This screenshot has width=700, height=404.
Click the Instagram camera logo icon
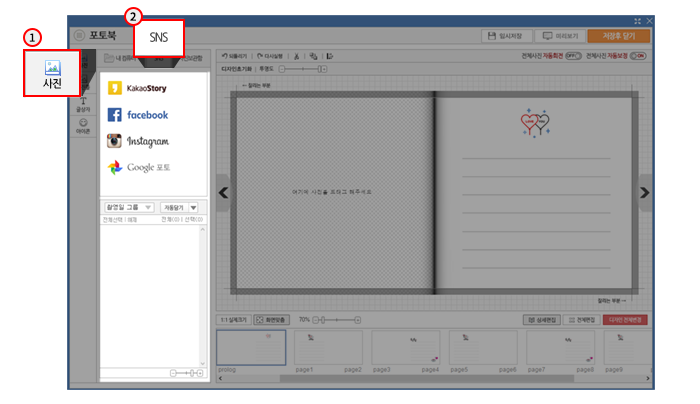point(114,141)
